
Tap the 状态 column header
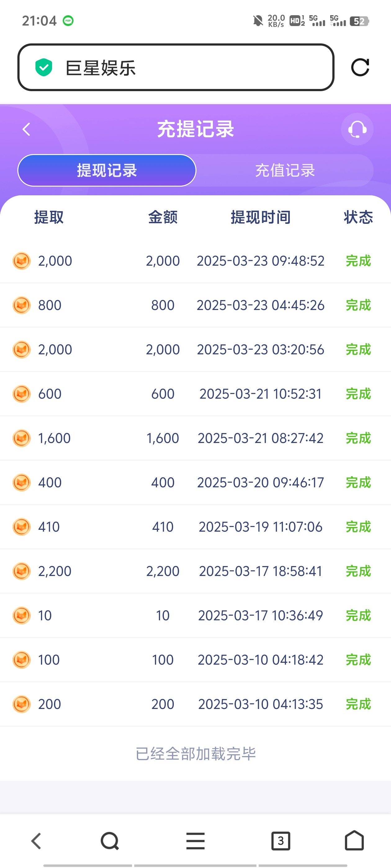[358, 217]
